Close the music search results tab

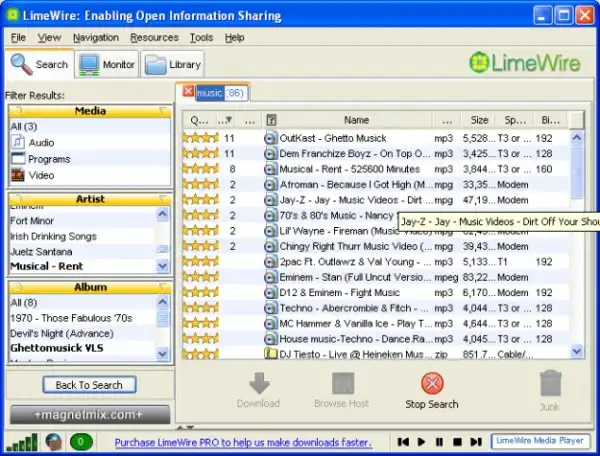tap(189, 92)
